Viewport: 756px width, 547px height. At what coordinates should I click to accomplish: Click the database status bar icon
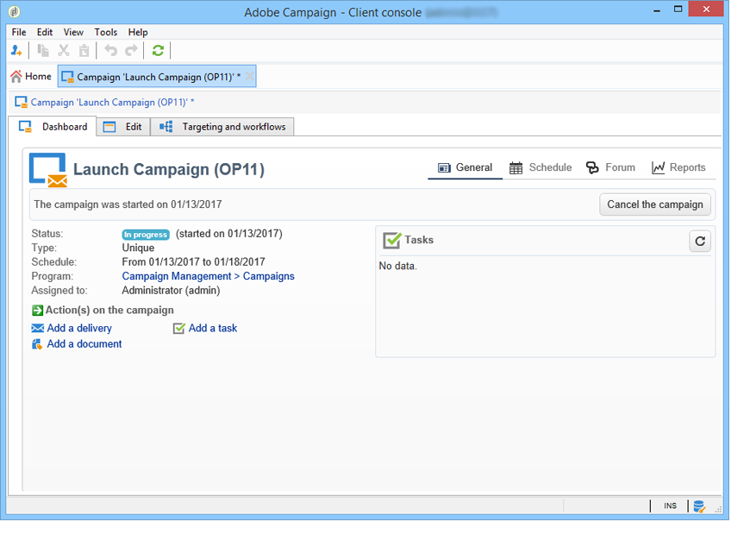tap(699, 506)
